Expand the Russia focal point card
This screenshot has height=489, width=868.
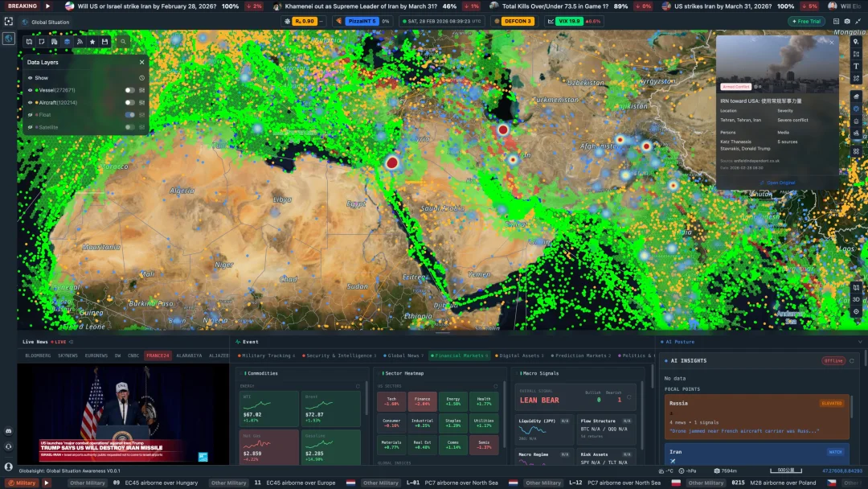pos(755,416)
